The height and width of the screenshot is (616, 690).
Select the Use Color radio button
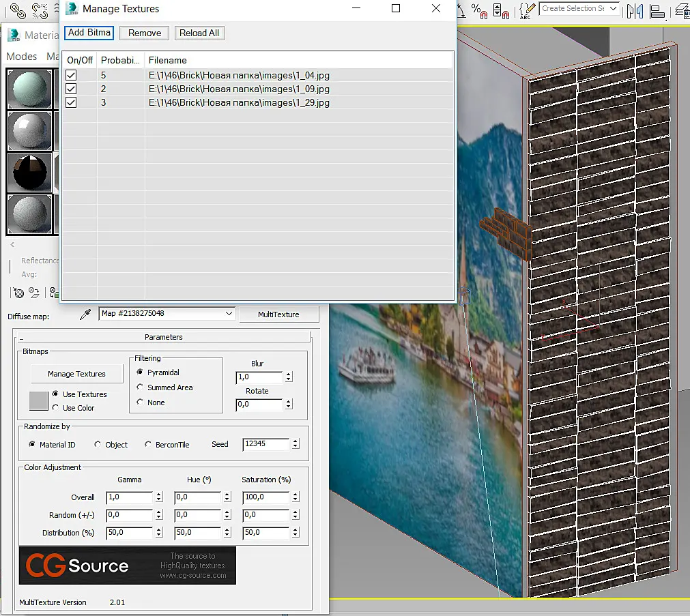click(55, 407)
